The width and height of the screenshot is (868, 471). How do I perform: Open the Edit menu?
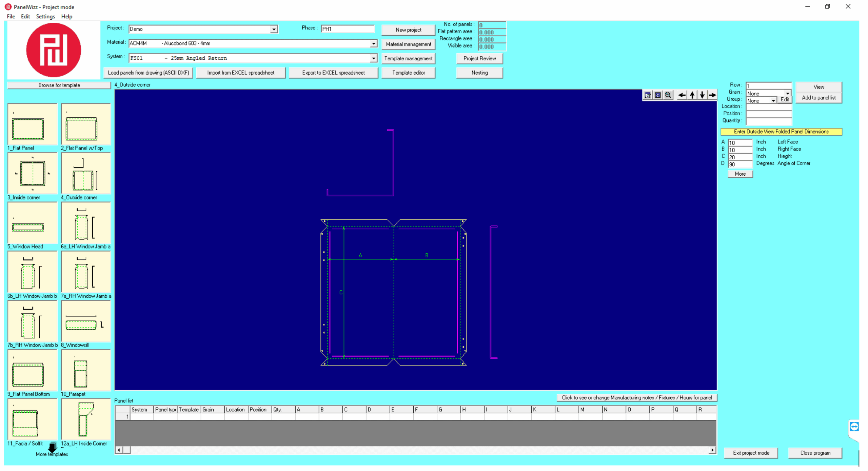point(25,16)
